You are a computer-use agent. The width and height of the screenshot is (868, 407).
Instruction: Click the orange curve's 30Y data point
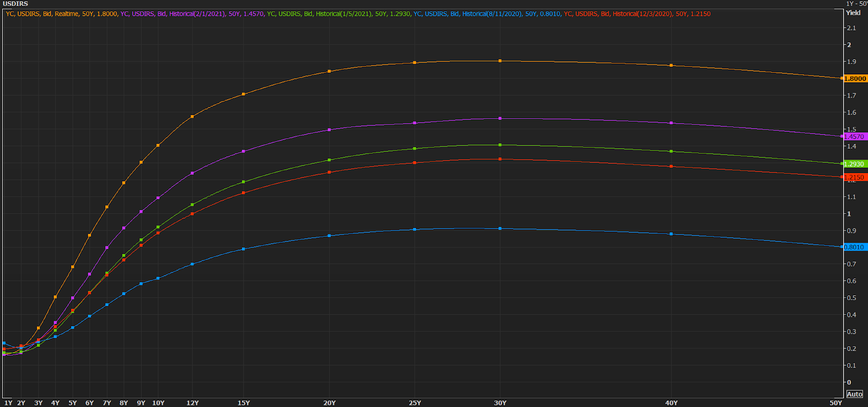[500, 61]
